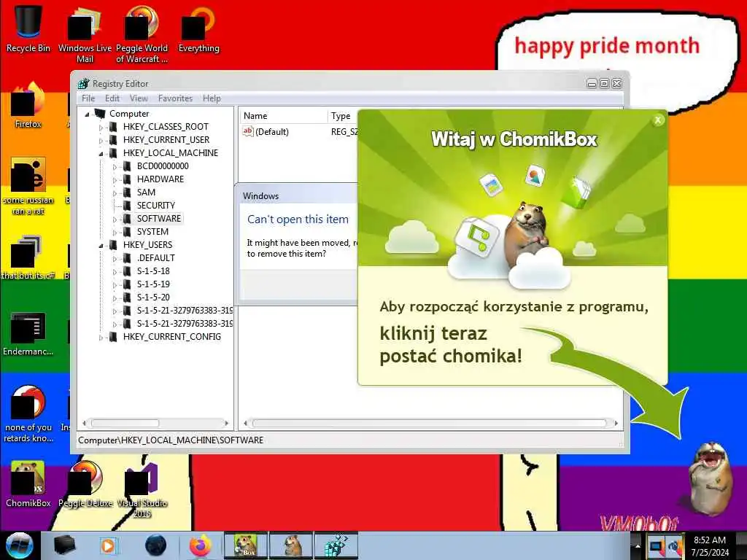
Task: Open the Endermanc... desktop icon
Action: (x=28, y=333)
